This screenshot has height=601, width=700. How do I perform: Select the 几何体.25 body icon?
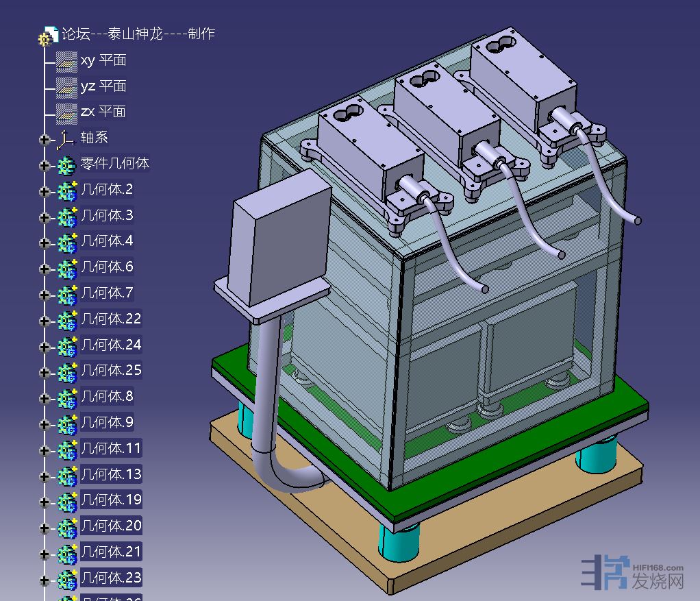(x=66, y=372)
